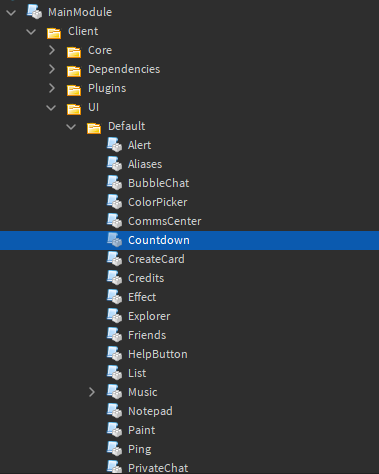Click the HelpButton module script icon
Viewport: 379px width, 474px height.
[114, 354]
